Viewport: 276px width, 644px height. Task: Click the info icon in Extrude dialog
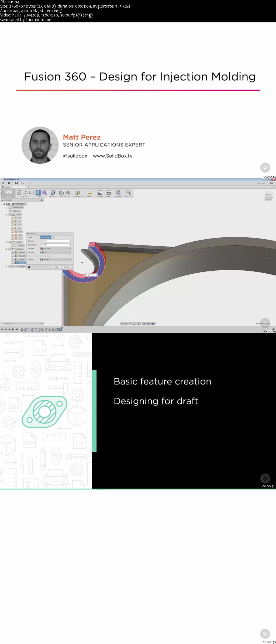(x=29, y=267)
